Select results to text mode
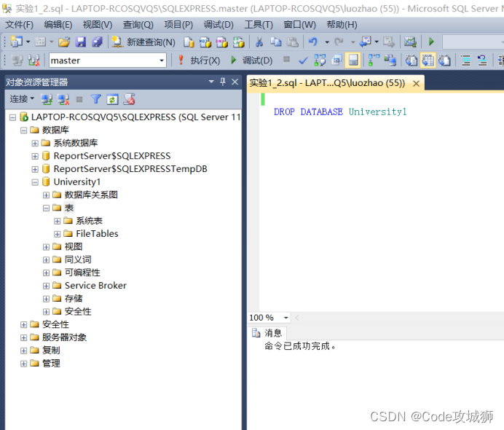This screenshot has width=504, height=430. coord(411,60)
